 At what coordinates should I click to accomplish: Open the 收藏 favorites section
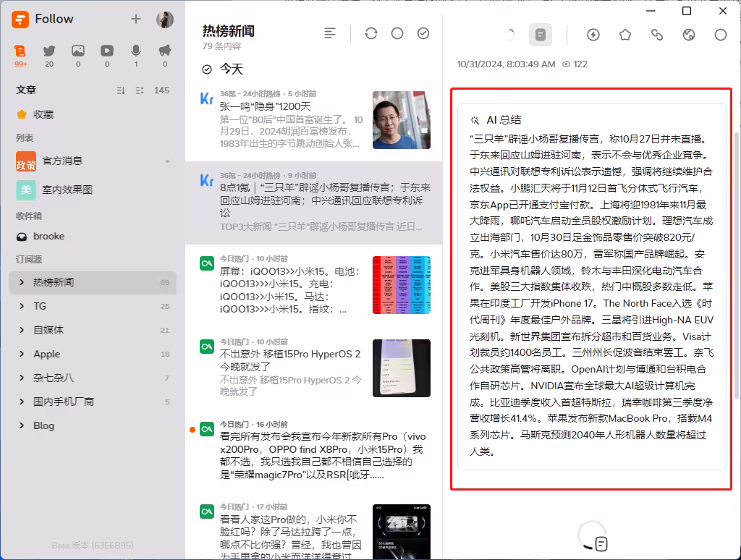tap(43, 114)
